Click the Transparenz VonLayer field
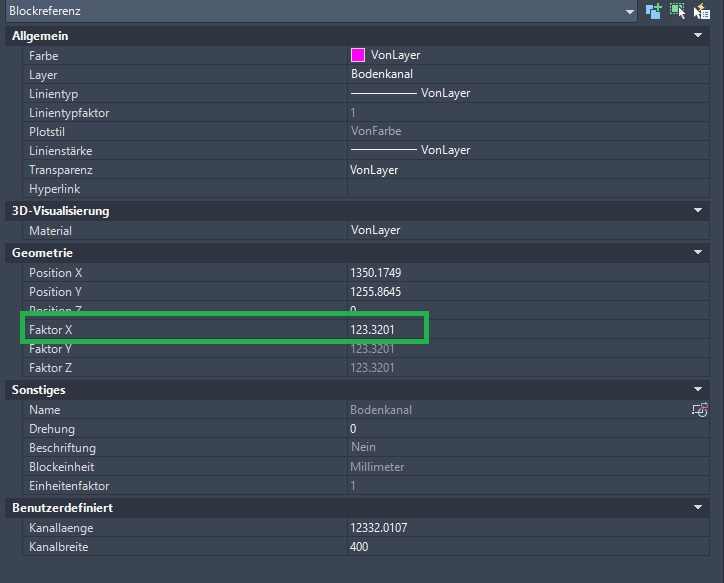Image resolution: width=724 pixels, height=583 pixels. click(528, 169)
